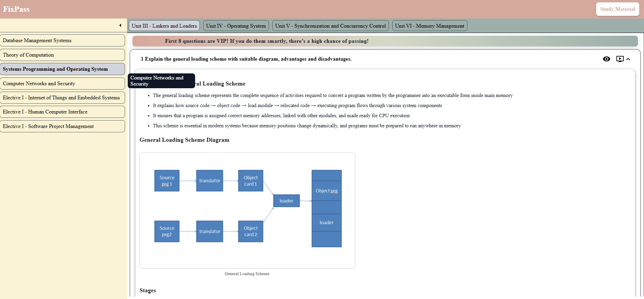Choose Elective I - Human Computer Interface

62,112
